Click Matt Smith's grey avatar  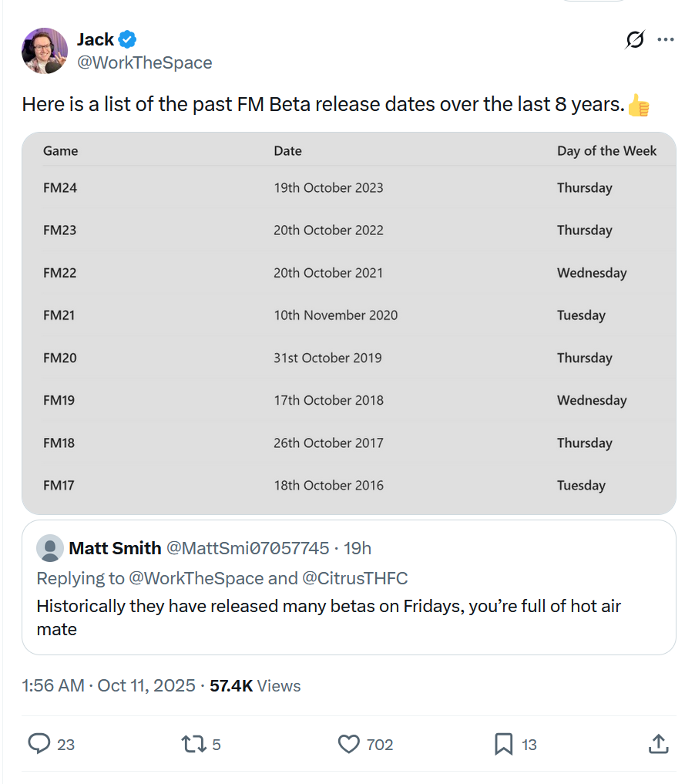[50, 548]
